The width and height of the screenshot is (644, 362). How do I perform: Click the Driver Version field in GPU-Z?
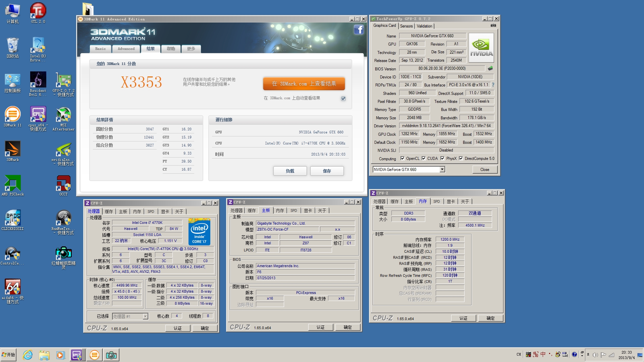(446, 126)
